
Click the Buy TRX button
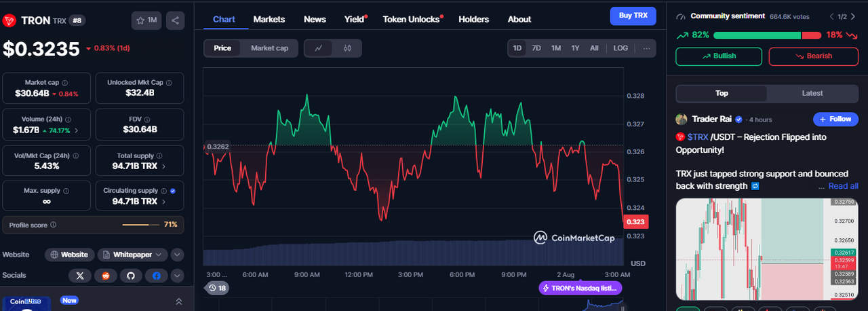tap(633, 16)
